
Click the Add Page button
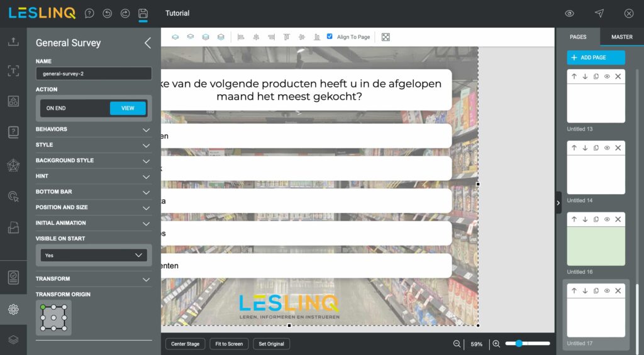(x=596, y=58)
